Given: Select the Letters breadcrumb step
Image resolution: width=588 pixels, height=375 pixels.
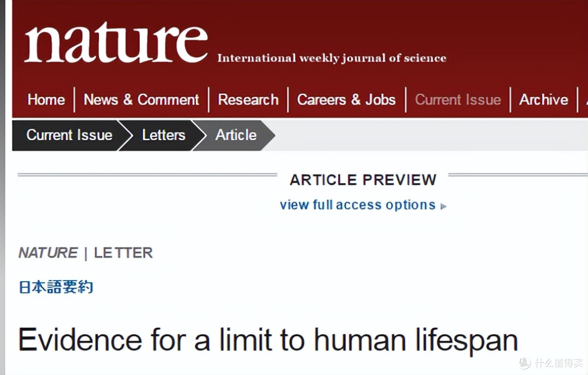Looking at the screenshot, I should pos(163,135).
